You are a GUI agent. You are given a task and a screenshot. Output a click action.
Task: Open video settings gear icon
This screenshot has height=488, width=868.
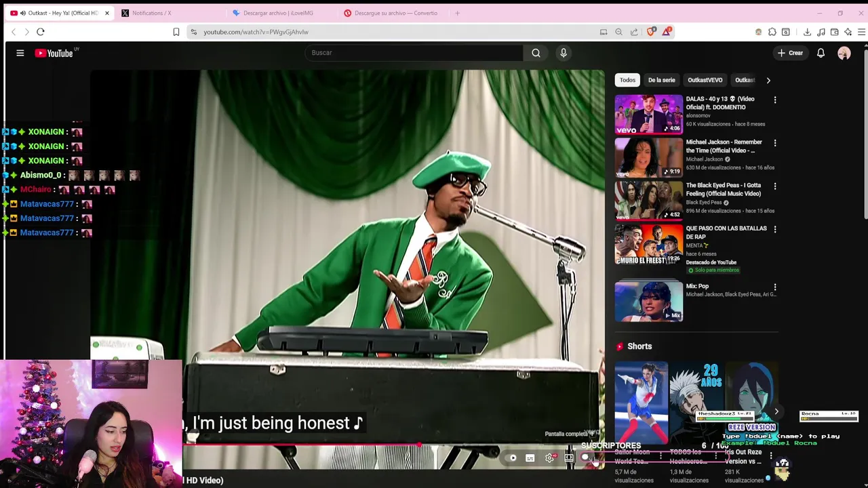point(550,458)
